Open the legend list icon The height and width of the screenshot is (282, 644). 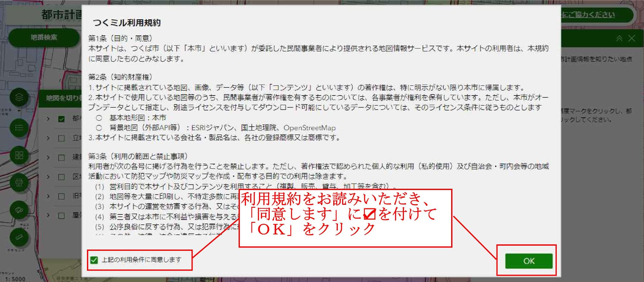tap(19, 128)
